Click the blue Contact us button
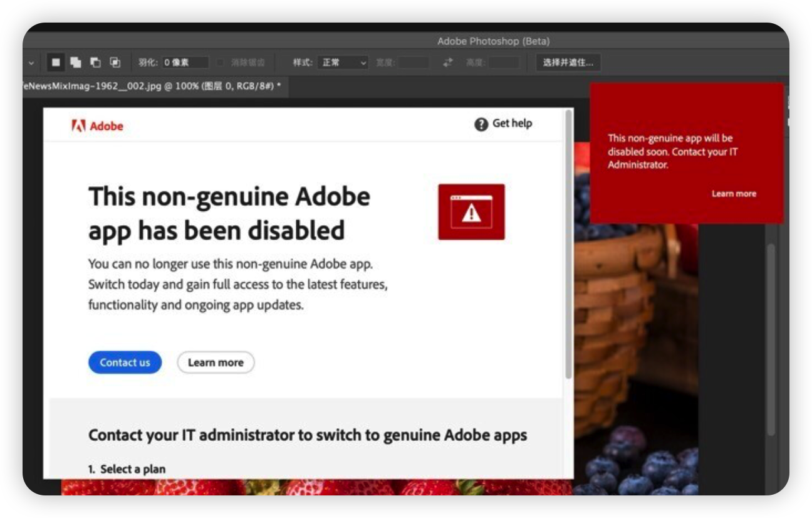 (x=125, y=362)
